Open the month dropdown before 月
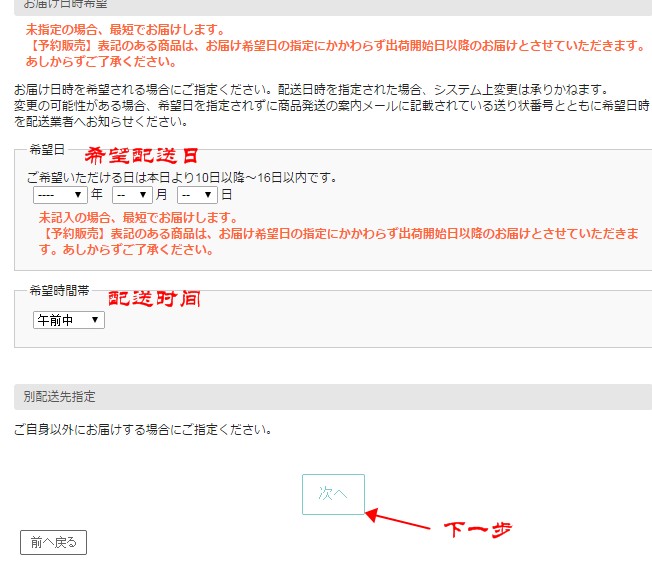The height and width of the screenshot is (574, 652). (131, 195)
